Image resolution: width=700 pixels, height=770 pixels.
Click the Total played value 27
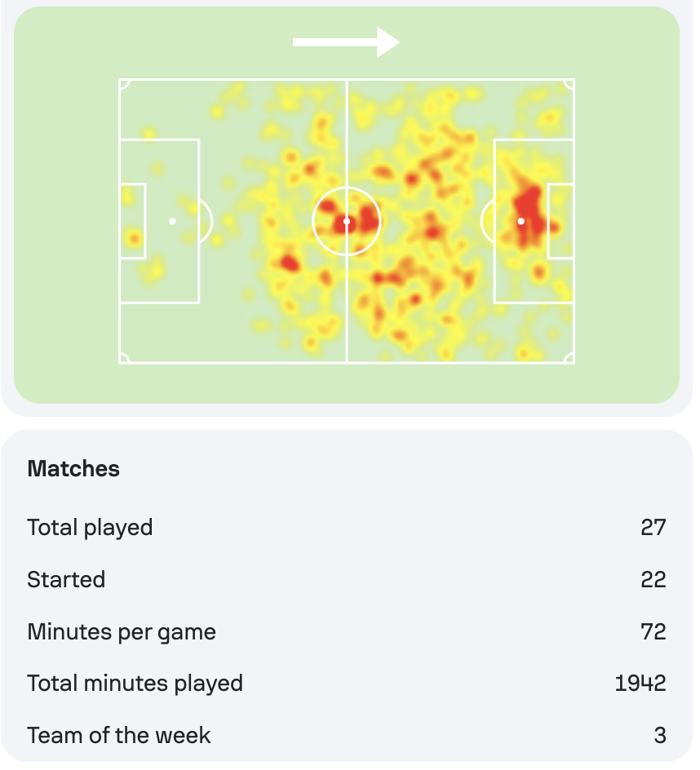pyautogui.click(x=653, y=528)
